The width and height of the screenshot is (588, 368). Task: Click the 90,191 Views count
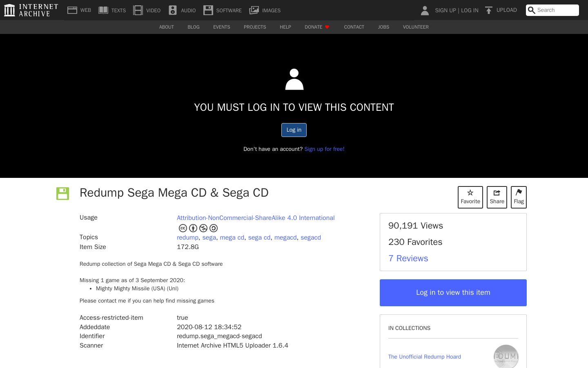click(416, 226)
